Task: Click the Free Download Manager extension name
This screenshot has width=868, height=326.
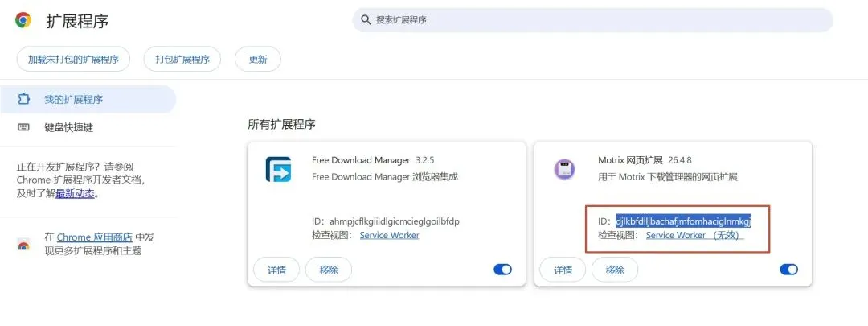Action: click(361, 160)
